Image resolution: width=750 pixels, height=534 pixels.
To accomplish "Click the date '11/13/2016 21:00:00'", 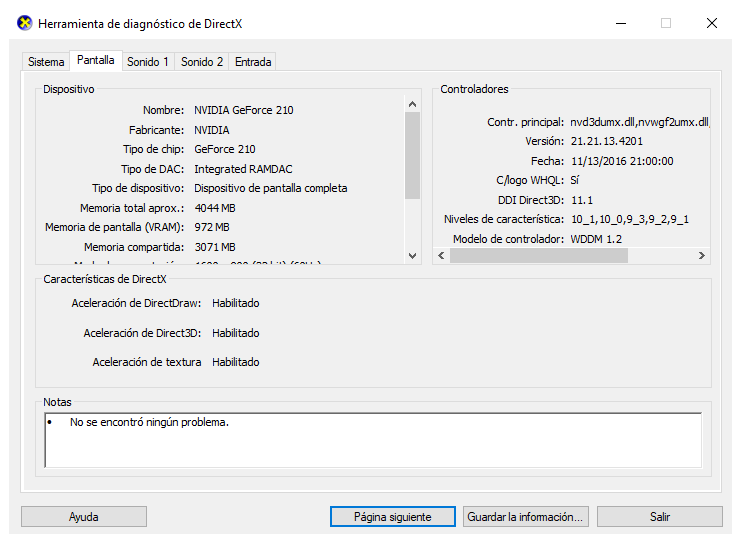I will point(622,161).
